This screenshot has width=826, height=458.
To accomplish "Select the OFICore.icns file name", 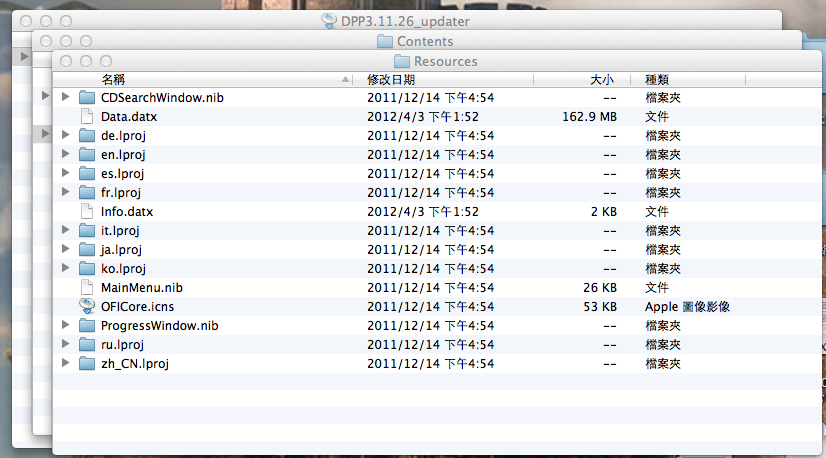I will [137, 306].
